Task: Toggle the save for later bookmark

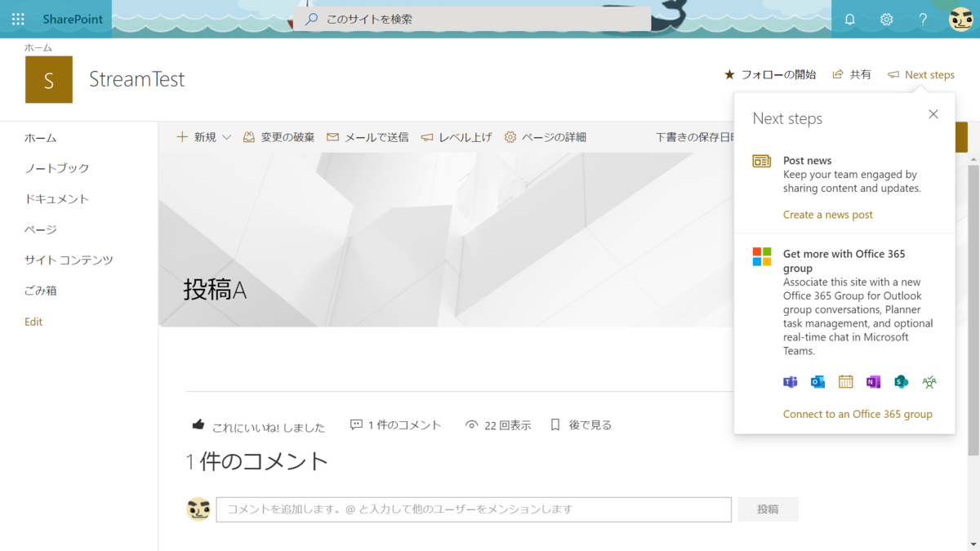Action: 555,424
